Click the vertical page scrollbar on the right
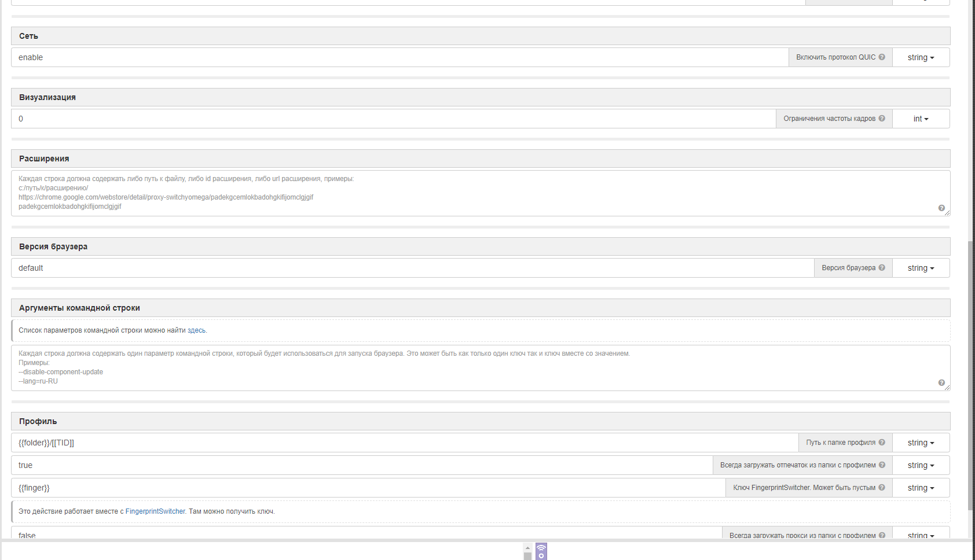The width and height of the screenshot is (975, 560). pos(970,376)
